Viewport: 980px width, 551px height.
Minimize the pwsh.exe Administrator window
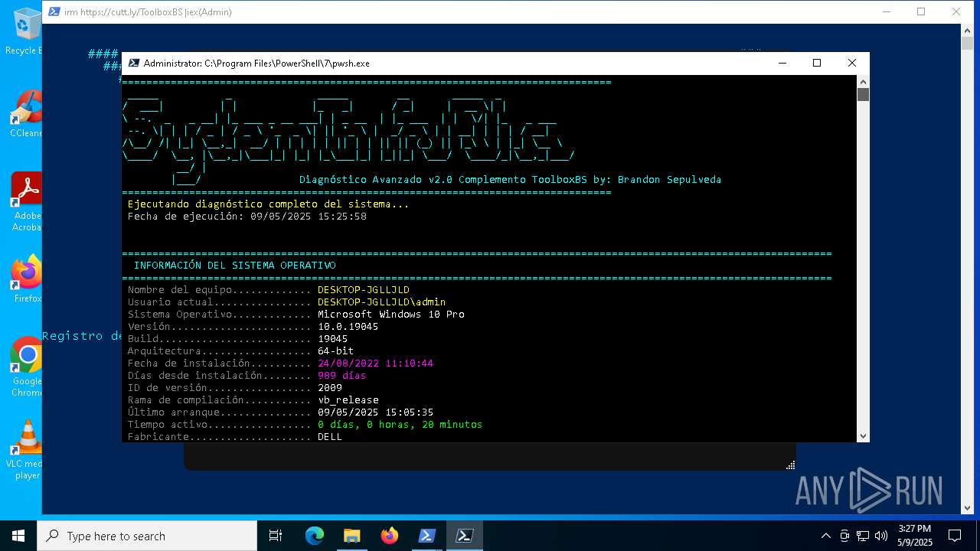point(782,63)
